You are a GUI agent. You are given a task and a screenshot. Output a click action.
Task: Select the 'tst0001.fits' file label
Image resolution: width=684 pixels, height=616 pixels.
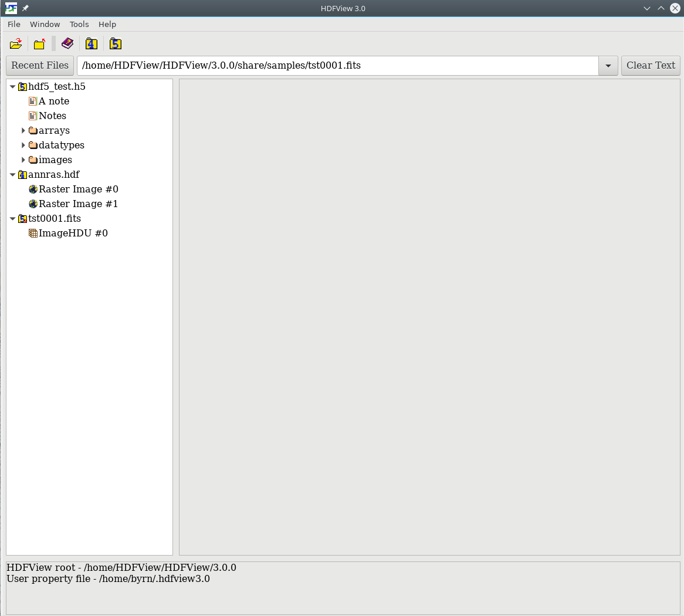coord(55,219)
